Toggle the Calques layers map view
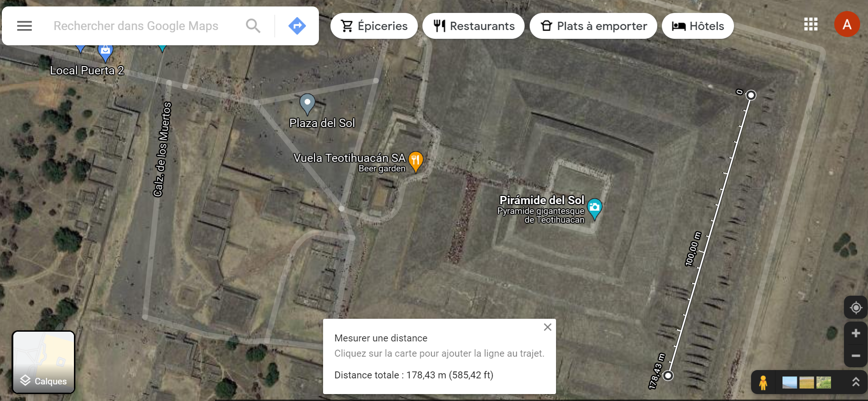The height and width of the screenshot is (401, 868). [43, 362]
